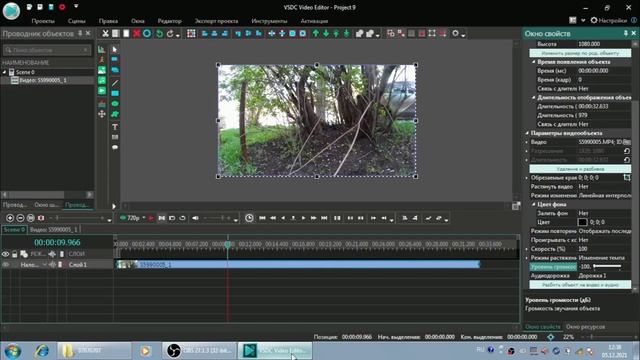
Task: Click the Поиск объектов search field
Action: coord(47,50)
